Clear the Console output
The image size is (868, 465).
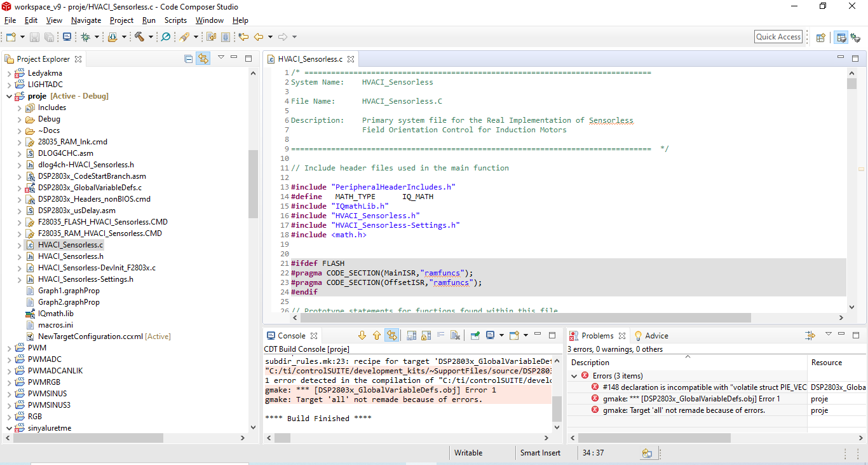(x=456, y=335)
